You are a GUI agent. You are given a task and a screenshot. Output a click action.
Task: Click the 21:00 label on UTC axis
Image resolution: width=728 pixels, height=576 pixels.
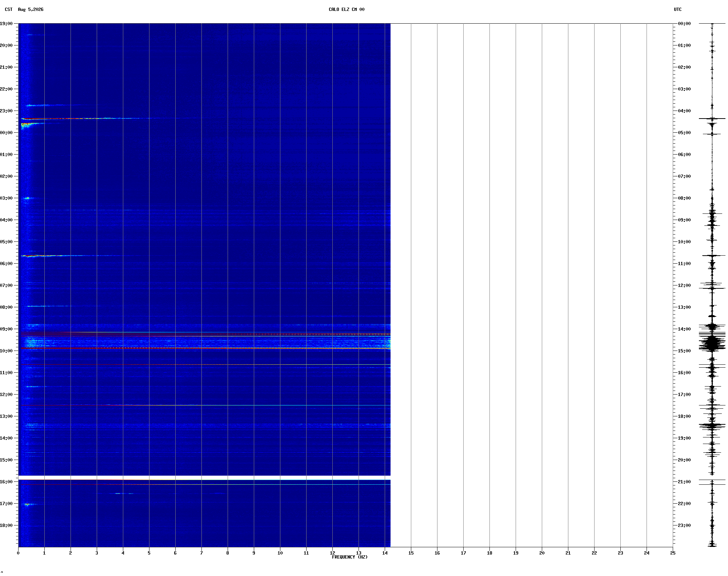tap(684, 482)
